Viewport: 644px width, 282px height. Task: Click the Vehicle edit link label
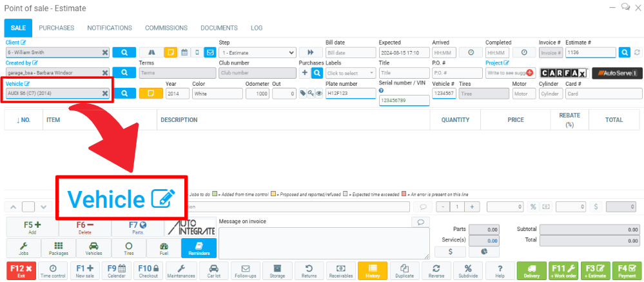18,83
